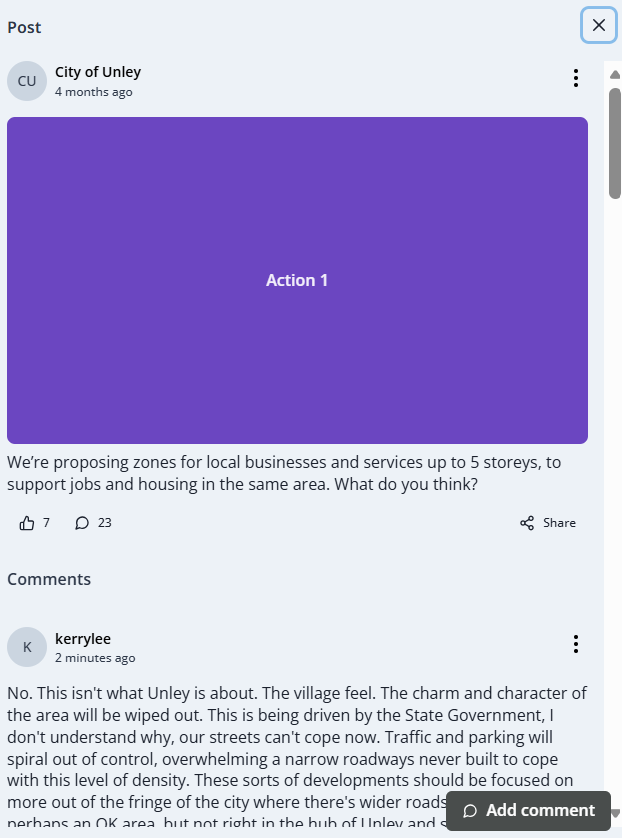Screen dimensions: 622x838
Task: Click the share network icon
Action: pos(527,523)
